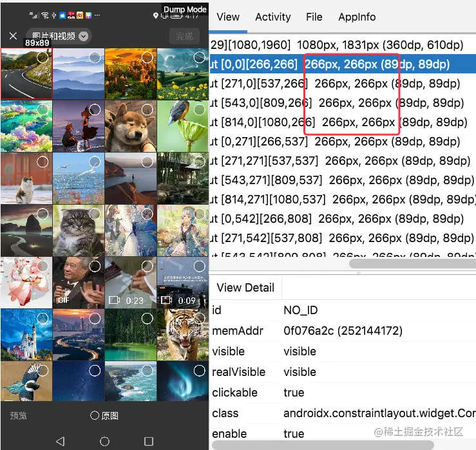Click the clickable property value true
The height and width of the screenshot is (450, 476).
click(294, 393)
